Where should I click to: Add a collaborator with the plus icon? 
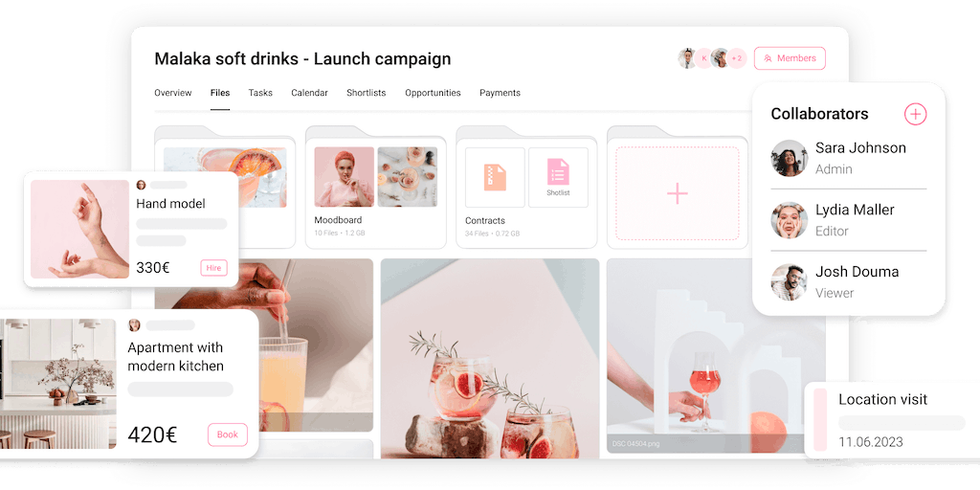916,114
